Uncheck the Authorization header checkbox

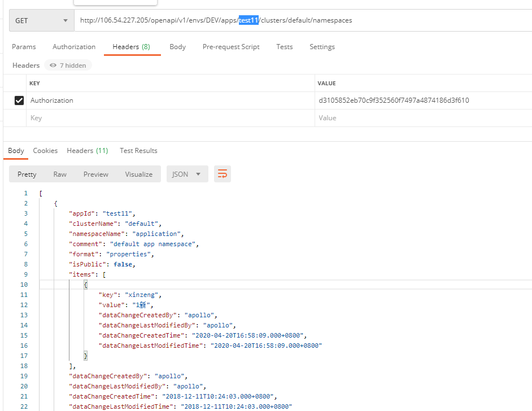[19, 100]
